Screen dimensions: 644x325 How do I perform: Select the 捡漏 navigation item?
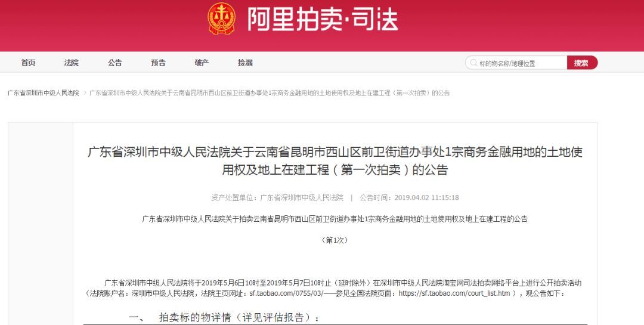(245, 63)
